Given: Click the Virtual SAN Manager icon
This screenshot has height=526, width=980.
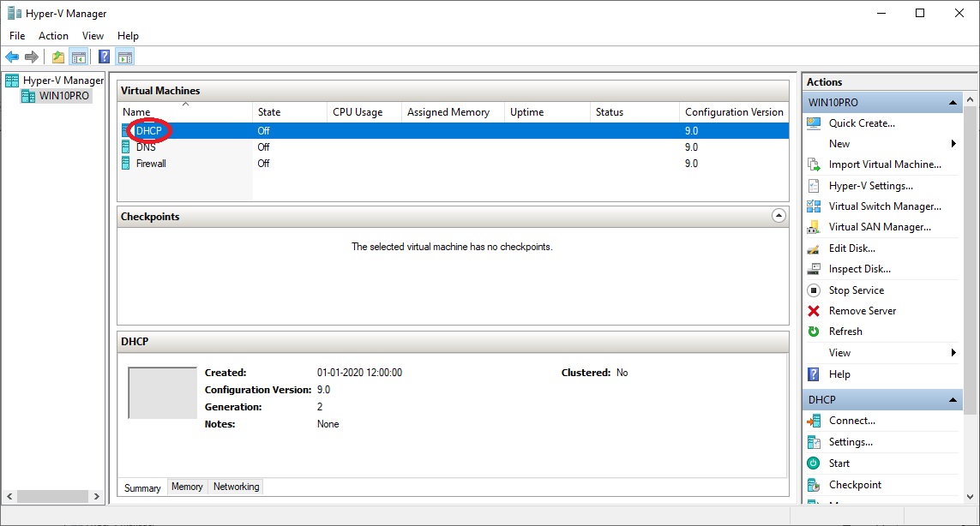Looking at the screenshot, I should (814, 227).
